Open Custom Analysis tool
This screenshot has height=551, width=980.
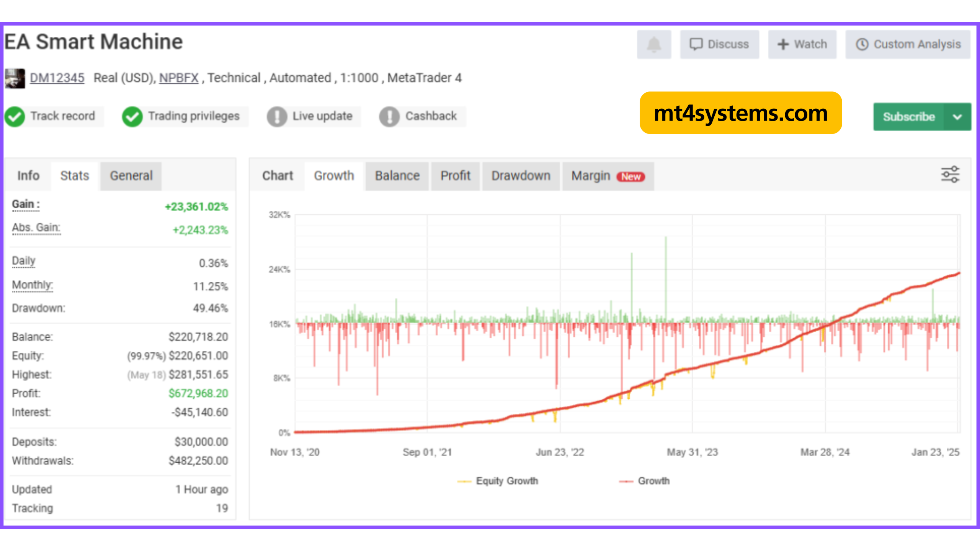(908, 44)
